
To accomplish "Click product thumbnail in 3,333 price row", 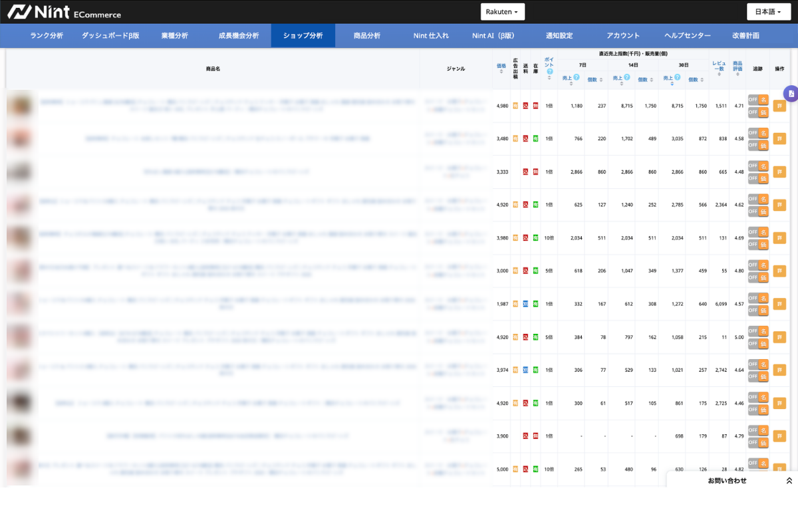I will (20, 172).
